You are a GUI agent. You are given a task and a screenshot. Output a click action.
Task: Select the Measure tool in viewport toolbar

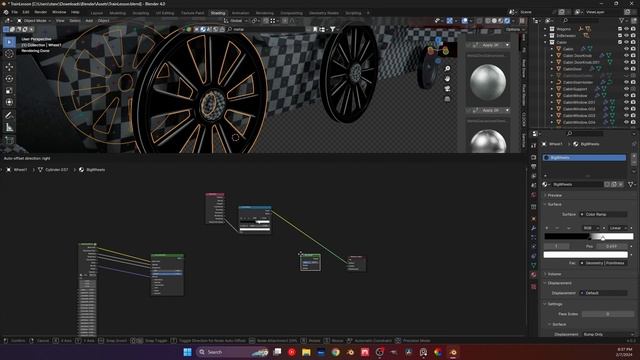point(9,128)
